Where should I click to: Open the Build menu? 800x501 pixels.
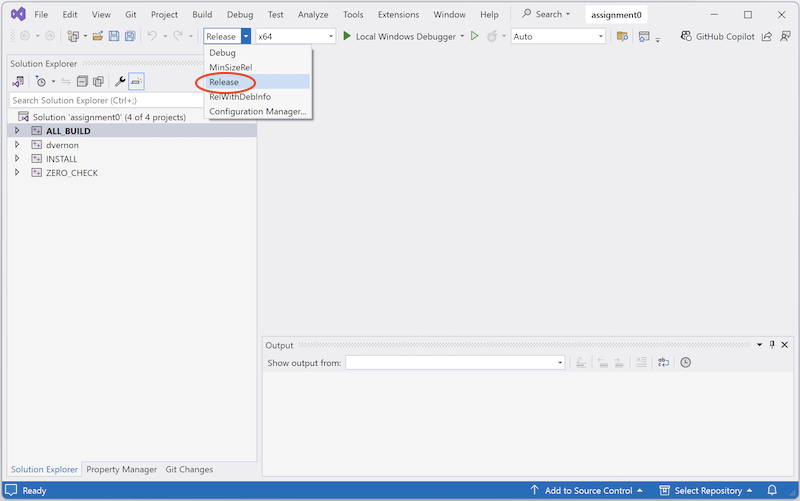pos(202,15)
